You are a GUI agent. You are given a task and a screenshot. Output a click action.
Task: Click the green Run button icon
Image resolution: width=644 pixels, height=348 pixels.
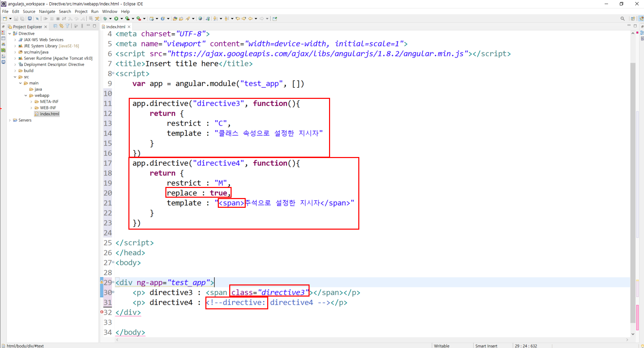coord(116,18)
